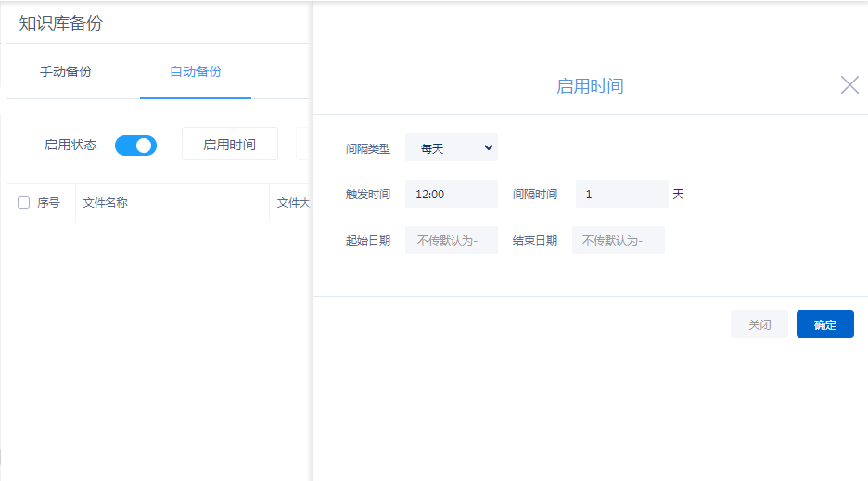This screenshot has height=481, width=868.
Task: Check the select-all checkbox beside 序号
Action: tap(24, 203)
